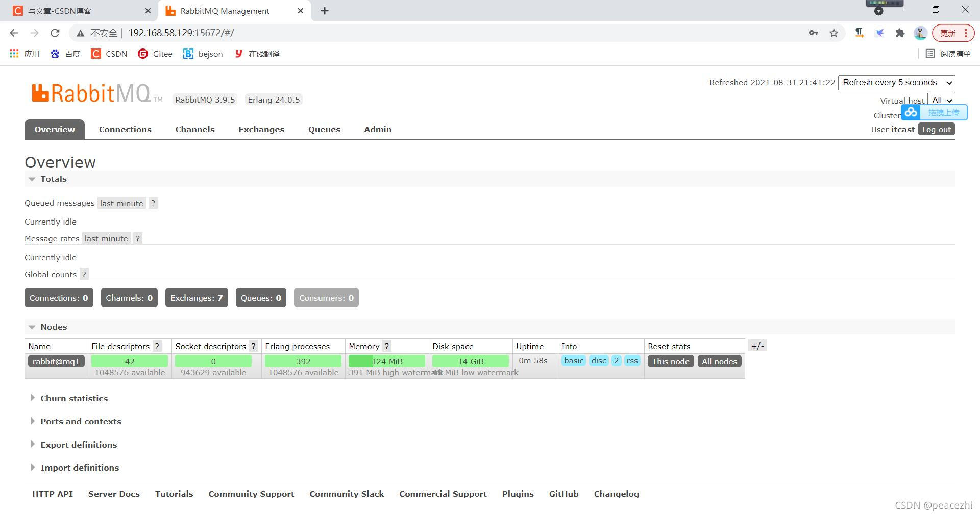This screenshot has width=980, height=516.
Task: Show help for Memory column
Action: [x=387, y=346]
